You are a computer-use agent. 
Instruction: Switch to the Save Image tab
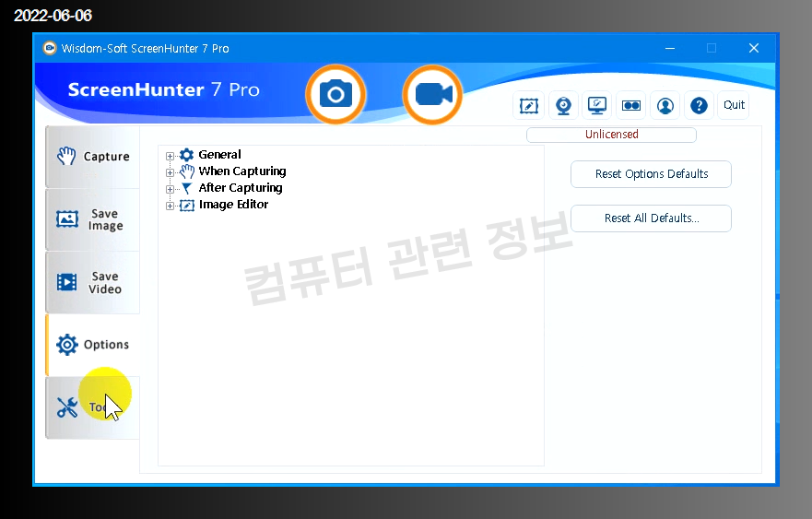click(93, 219)
